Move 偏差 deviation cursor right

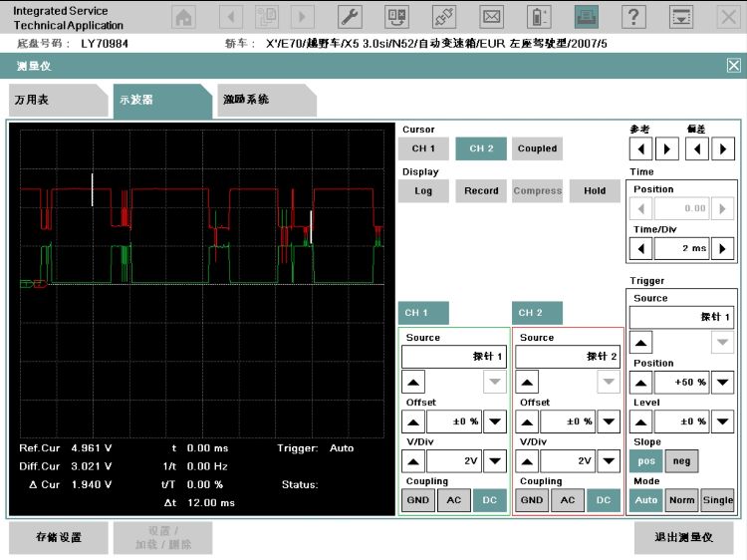pos(723,149)
